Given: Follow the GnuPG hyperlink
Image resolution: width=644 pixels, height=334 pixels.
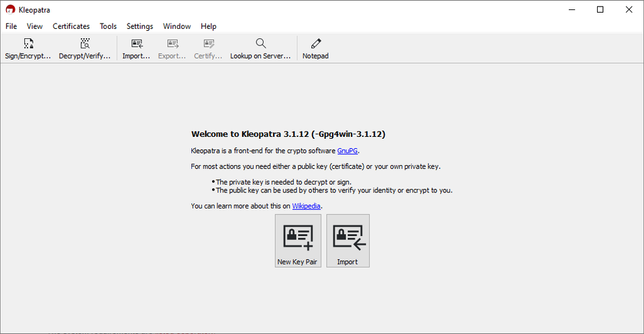Looking at the screenshot, I should (347, 151).
